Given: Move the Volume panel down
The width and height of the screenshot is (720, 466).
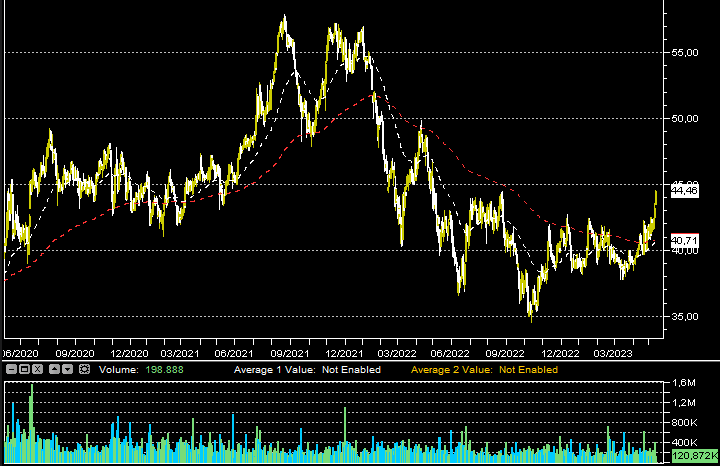Looking at the screenshot, I should [x=67, y=369].
